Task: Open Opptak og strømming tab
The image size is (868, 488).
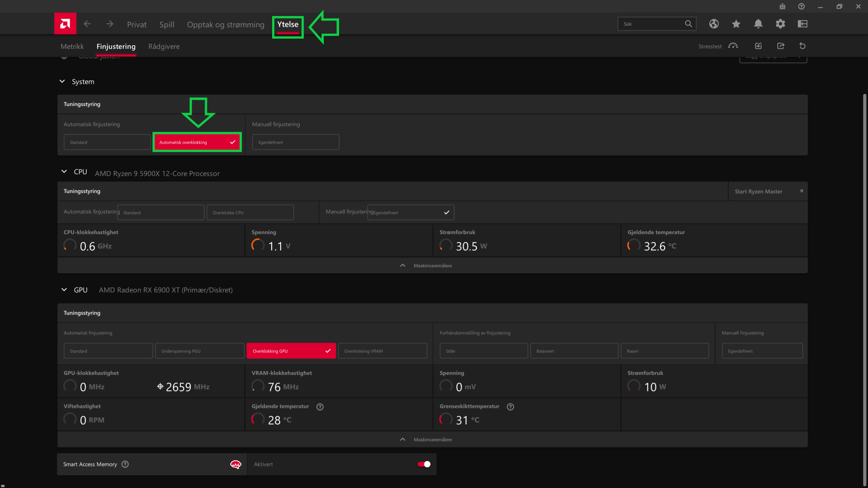Action: click(x=226, y=25)
